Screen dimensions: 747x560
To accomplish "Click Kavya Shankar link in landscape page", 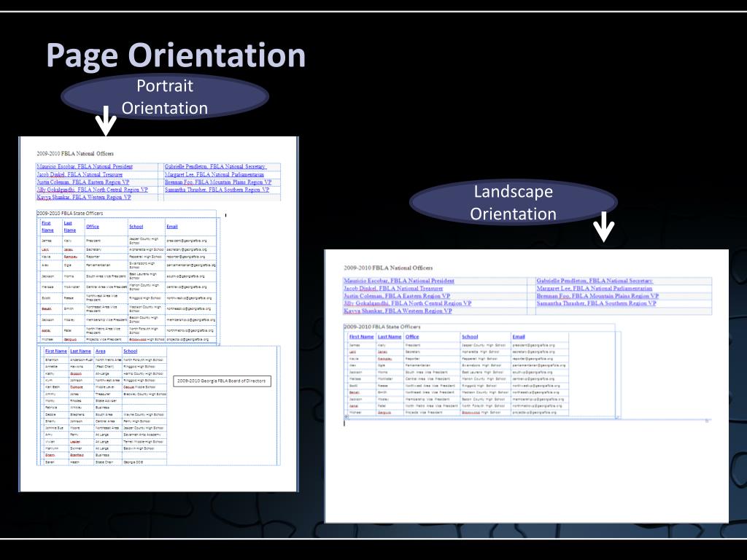I will click(x=398, y=311).
